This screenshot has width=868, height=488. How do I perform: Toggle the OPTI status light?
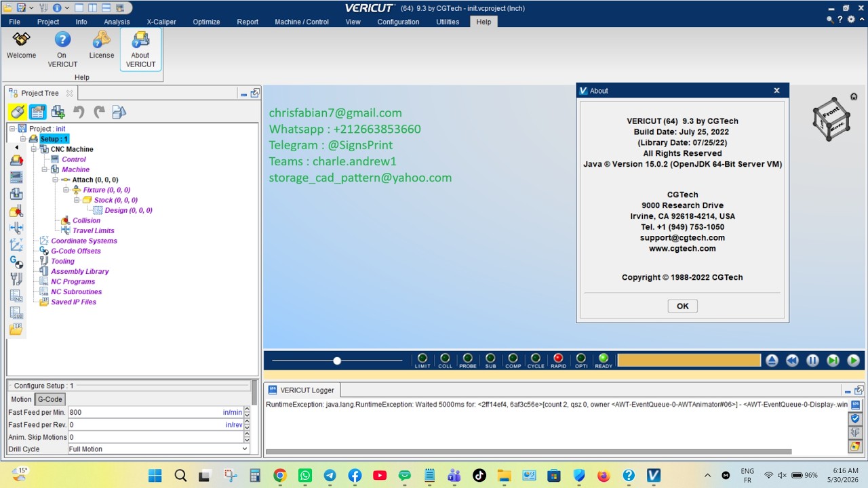pos(581,359)
